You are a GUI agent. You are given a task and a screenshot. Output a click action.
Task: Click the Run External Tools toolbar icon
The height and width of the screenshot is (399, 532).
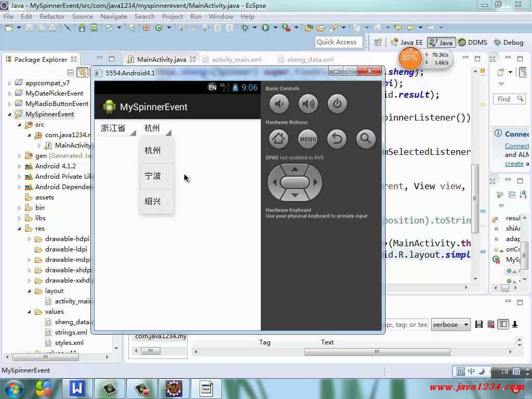pyautogui.click(x=286, y=28)
